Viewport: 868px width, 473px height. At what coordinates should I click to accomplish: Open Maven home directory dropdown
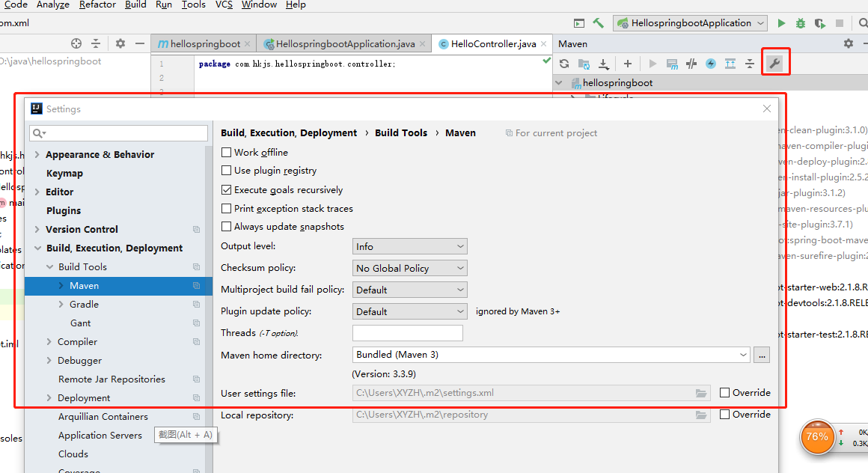[x=743, y=355]
